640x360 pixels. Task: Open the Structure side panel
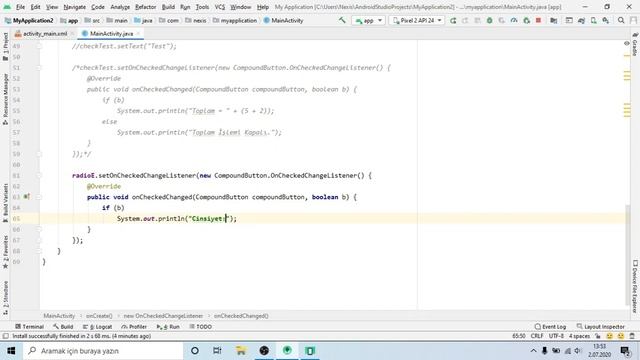(5, 298)
